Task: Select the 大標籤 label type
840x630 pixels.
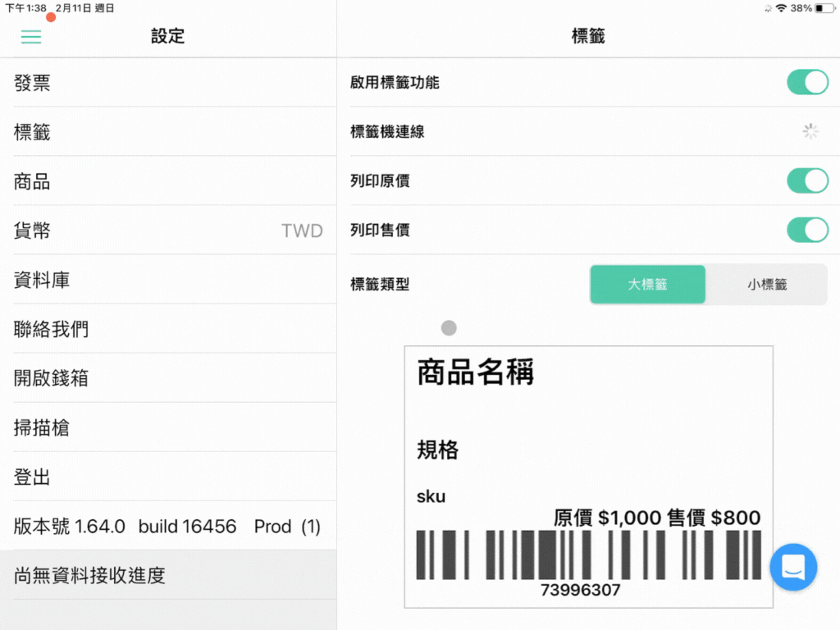Action: pos(648,285)
